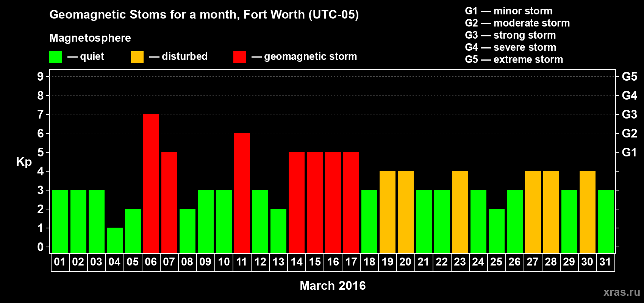Click the red bar for day 07
This screenshot has height=303, width=644.
[x=169, y=202]
